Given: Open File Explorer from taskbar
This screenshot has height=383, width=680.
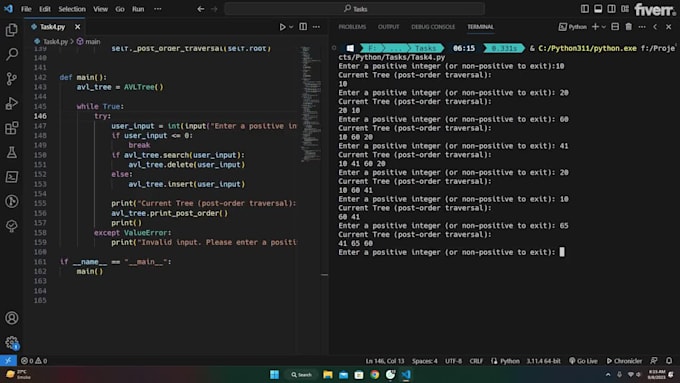Looking at the screenshot, I should click(x=327, y=374).
